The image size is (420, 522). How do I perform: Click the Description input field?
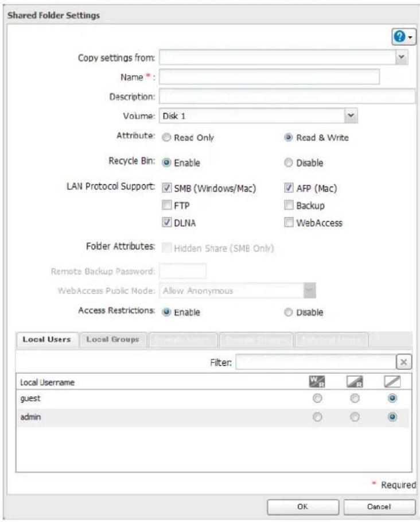[287, 96]
